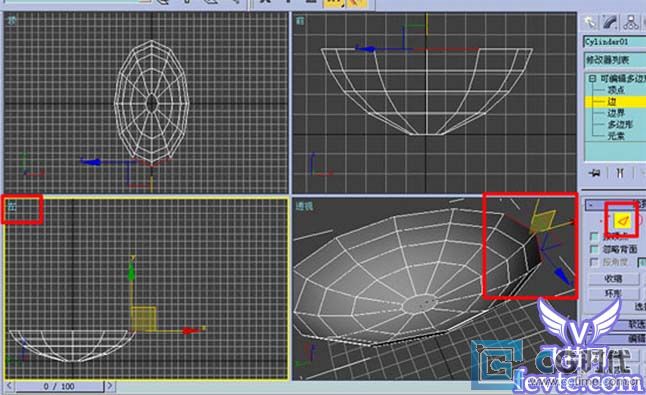Open the Create command panel tab
This screenshot has height=395, width=646.
tap(590, 22)
